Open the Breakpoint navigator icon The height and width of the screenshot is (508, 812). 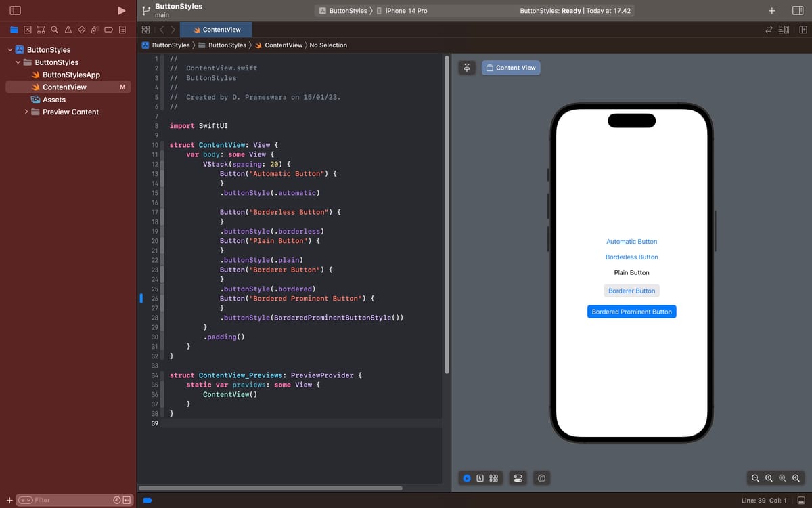pyautogui.click(x=109, y=30)
